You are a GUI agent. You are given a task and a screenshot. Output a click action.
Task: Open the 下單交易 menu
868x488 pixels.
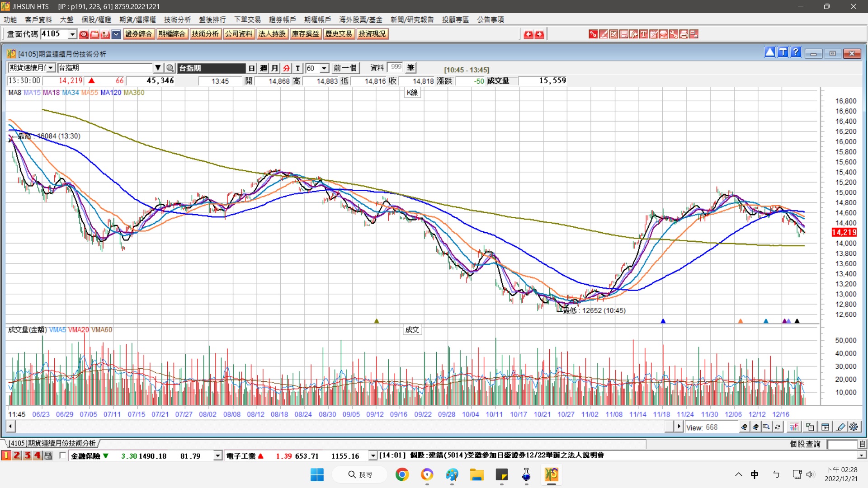click(x=247, y=19)
